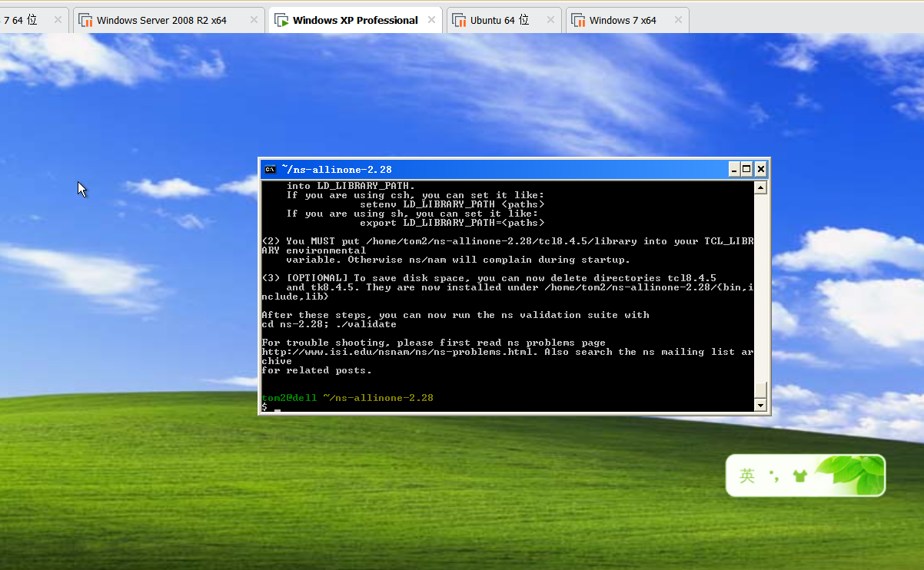Close the 7 64 位 tab

58,21
